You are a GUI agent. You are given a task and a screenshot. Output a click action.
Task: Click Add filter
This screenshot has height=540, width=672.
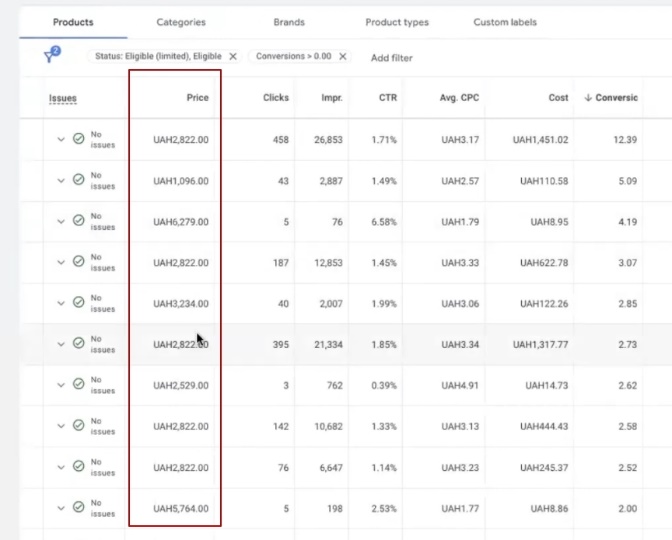coord(391,58)
